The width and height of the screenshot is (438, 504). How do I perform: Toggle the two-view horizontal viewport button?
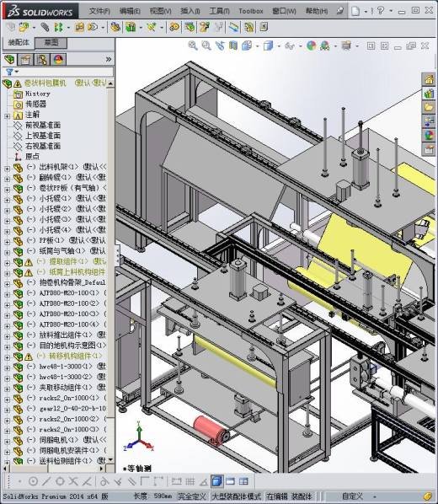pos(231,481)
